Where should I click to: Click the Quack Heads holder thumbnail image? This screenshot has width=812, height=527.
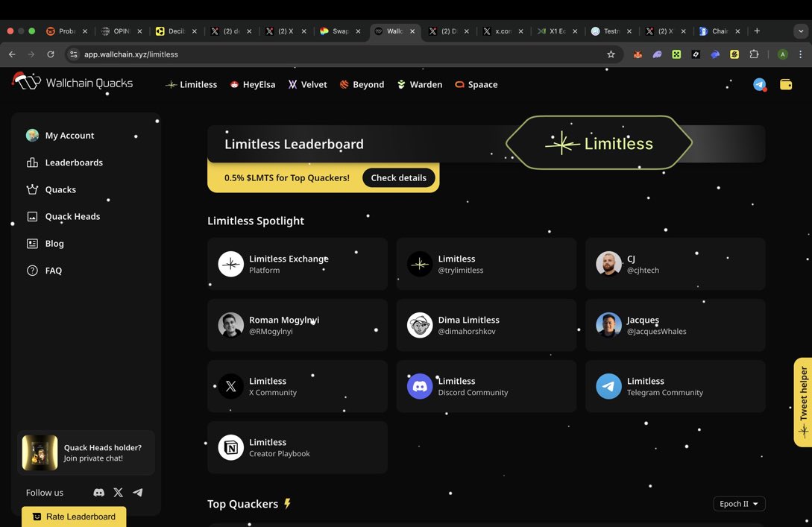[x=40, y=452]
